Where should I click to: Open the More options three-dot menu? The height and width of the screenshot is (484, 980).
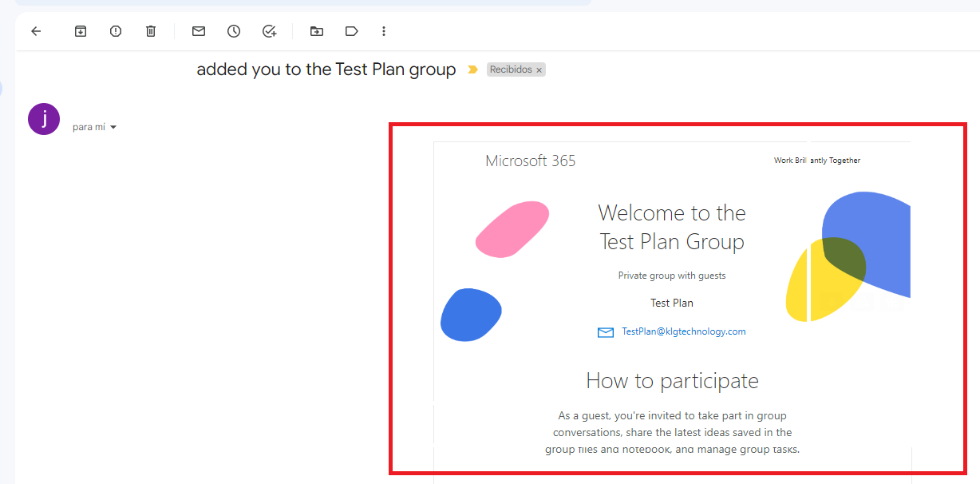pyautogui.click(x=384, y=31)
